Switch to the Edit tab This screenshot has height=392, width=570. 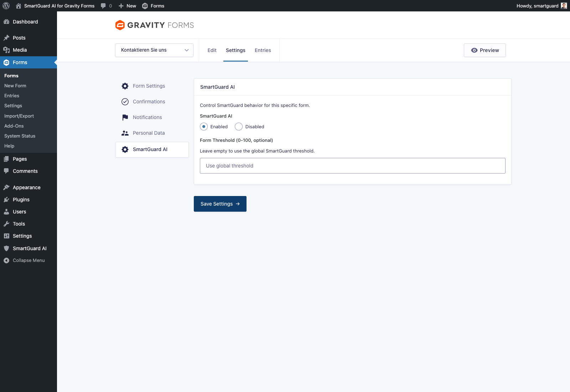pyautogui.click(x=212, y=50)
